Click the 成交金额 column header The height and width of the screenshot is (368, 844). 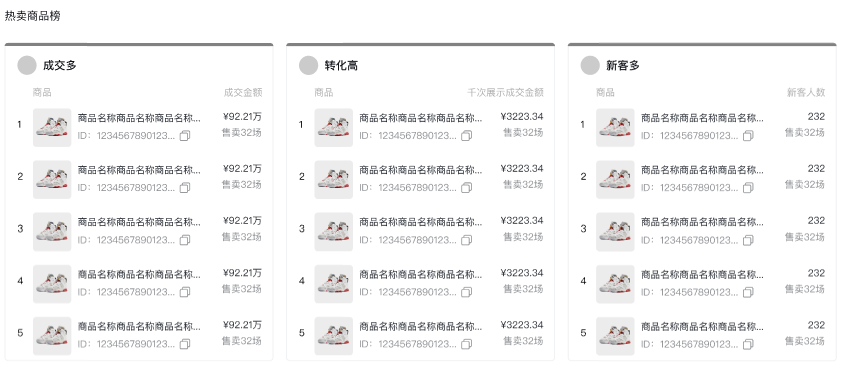click(243, 93)
